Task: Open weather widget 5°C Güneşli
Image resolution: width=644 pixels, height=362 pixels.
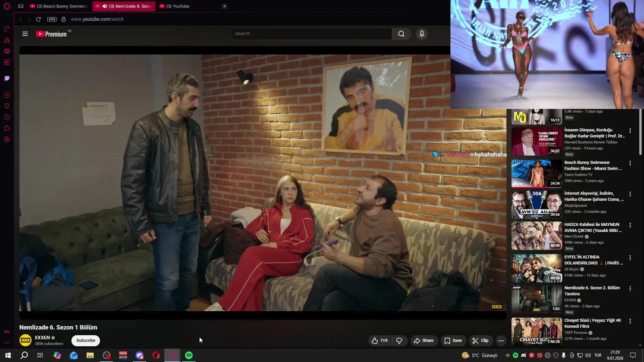Action: click(x=479, y=355)
